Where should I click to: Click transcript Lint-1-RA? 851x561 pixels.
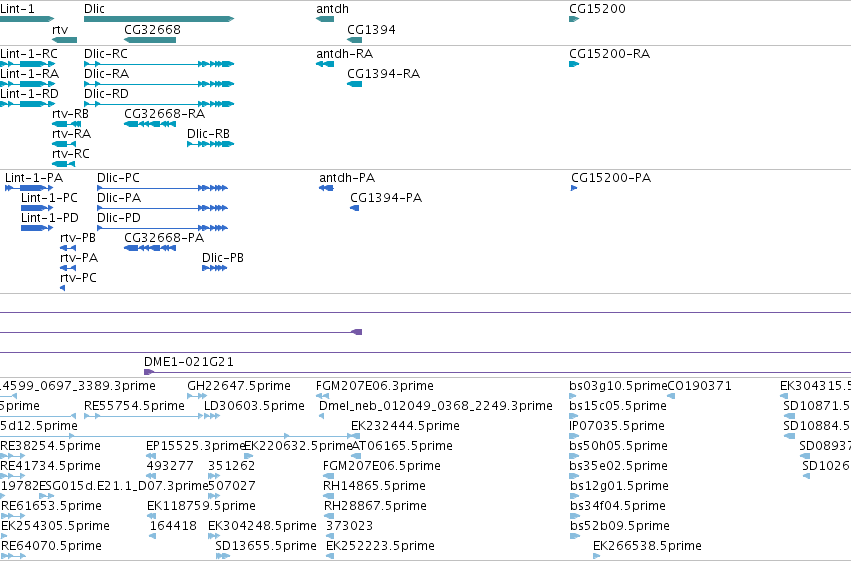click(28, 84)
